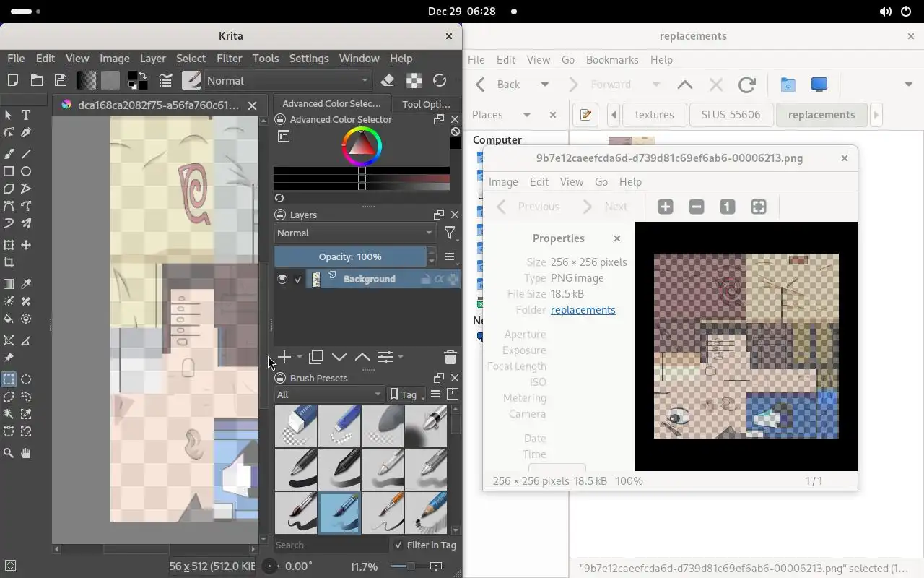The width and height of the screenshot is (924, 578).
Task: Click the replacements folder link
Action: 583,310
